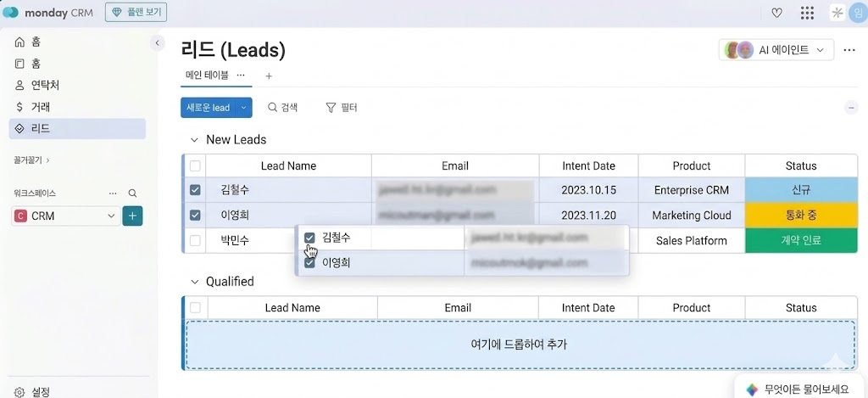Click the collapse toolbar minus button
Viewport: 868px width, 398px height.
click(x=851, y=108)
